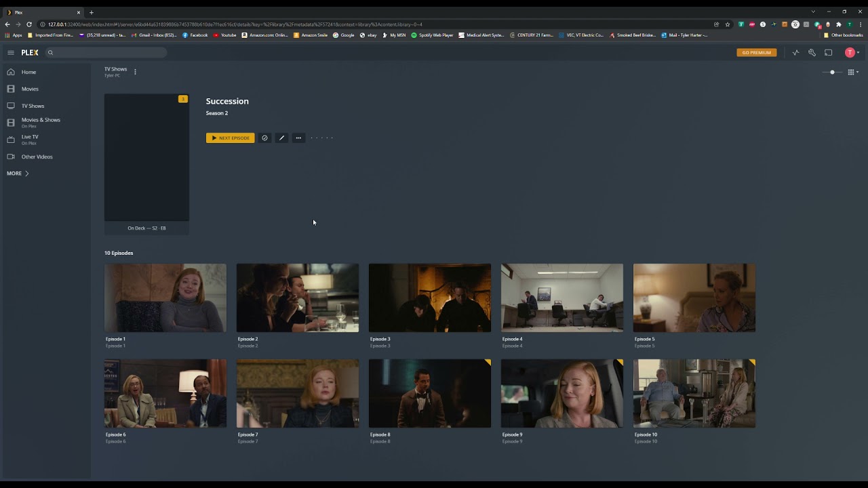Click the browser back arrow
Screen dimensions: 868x488
pyautogui.click(x=7, y=24)
